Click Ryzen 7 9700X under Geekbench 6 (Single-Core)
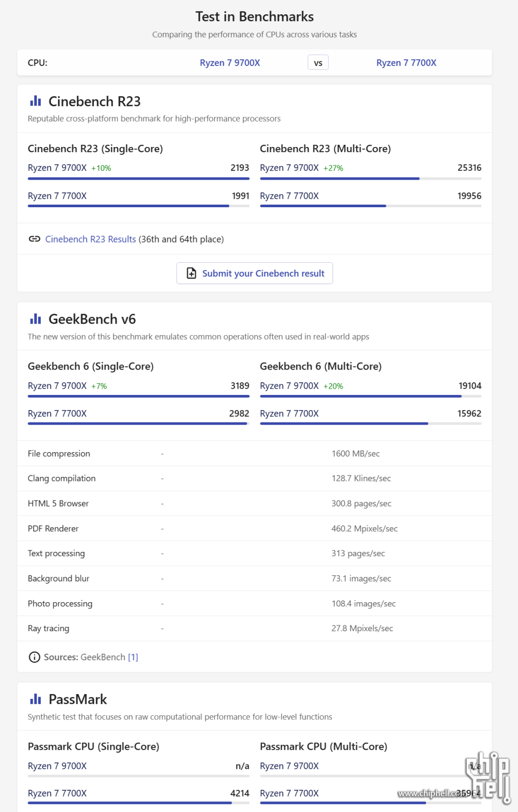 click(57, 386)
